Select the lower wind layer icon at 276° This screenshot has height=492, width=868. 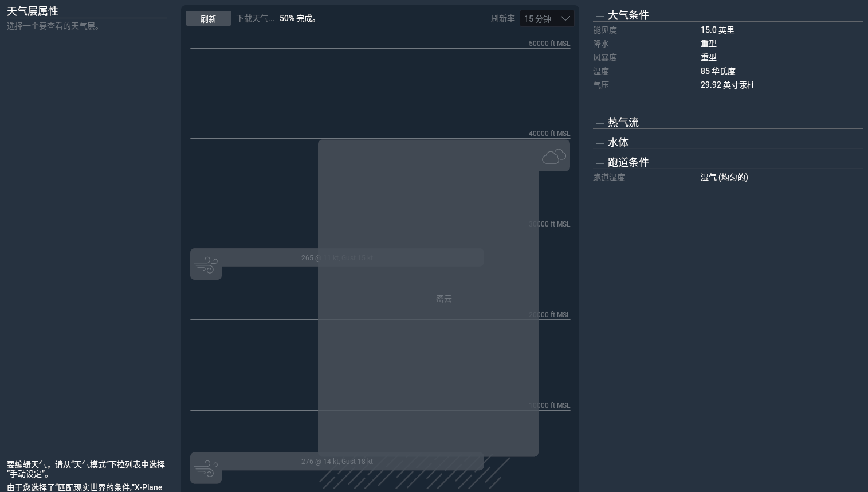tap(206, 468)
